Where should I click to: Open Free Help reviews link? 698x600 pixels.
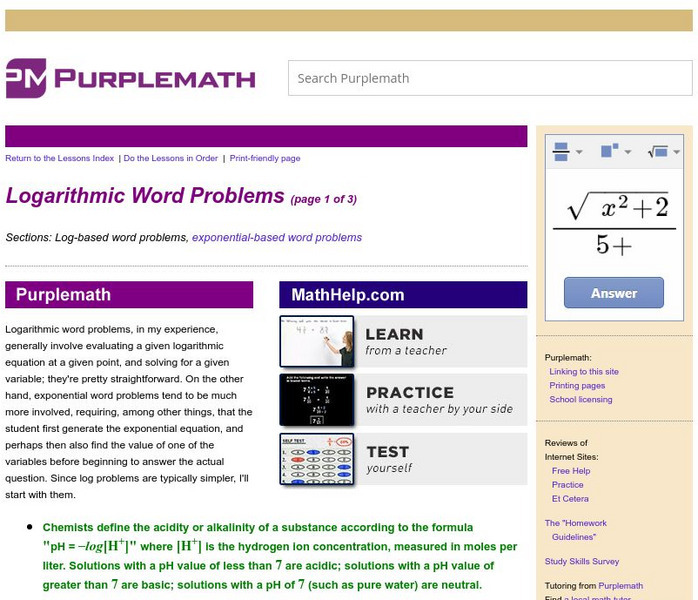pos(571,470)
